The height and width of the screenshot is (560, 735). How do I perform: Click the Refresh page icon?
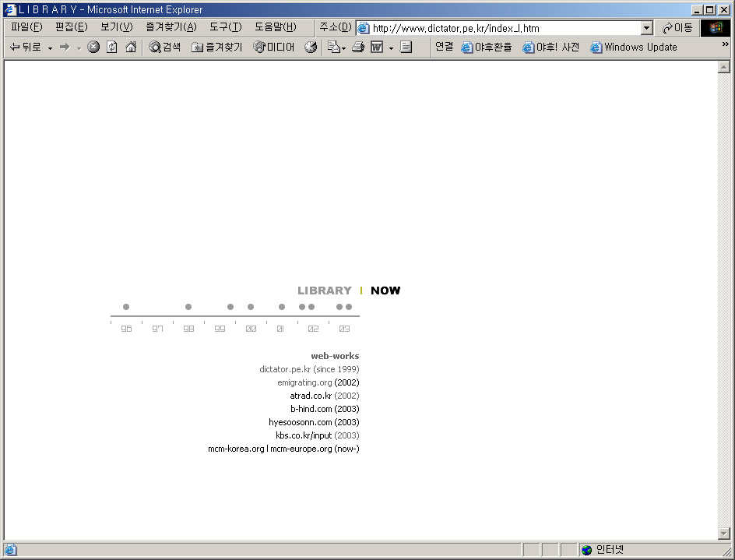click(x=112, y=48)
